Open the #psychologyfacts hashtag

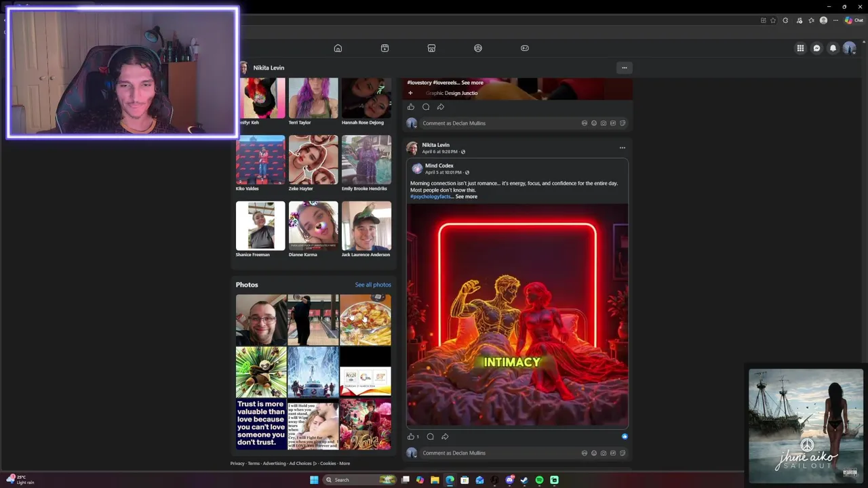430,197
